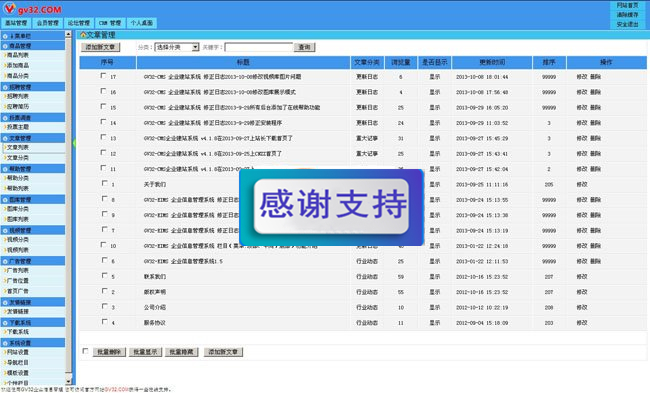Click the home icon beside 文章管理 heading
The height and width of the screenshot is (393, 650).
point(83,35)
